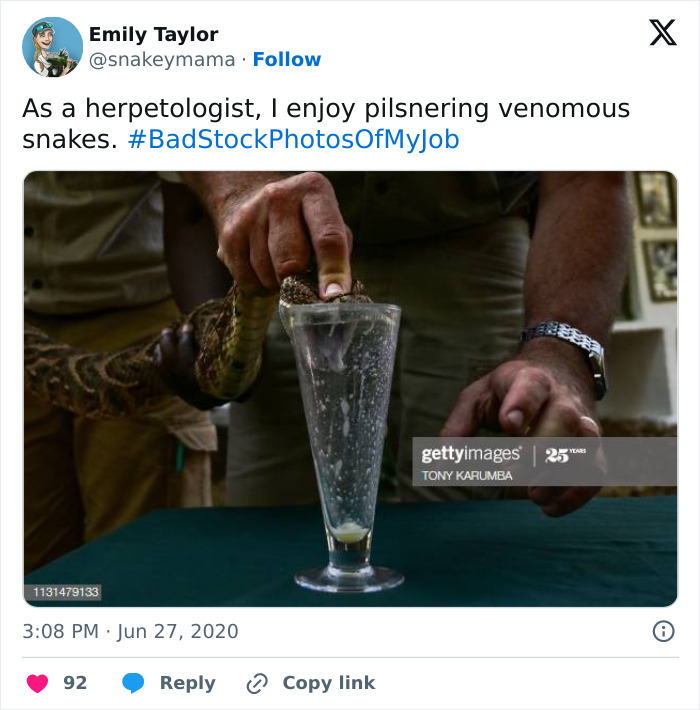700x710 pixels.
Task: Open the tweet info circle icon
Action: tap(663, 631)
